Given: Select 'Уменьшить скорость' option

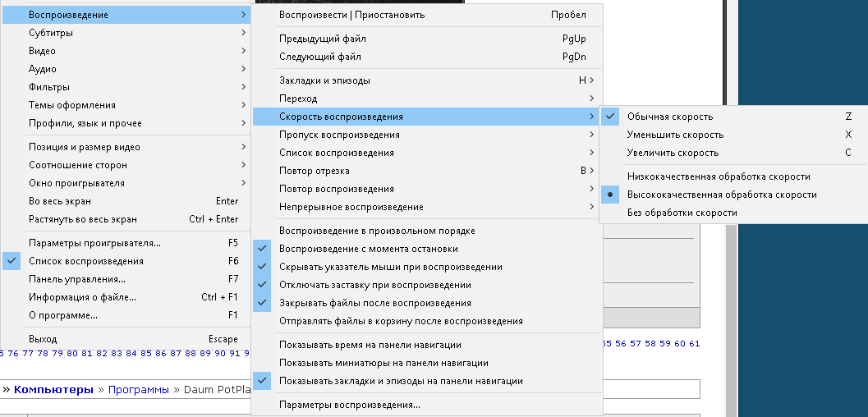Looking at the screenshot, I should click(733, 135).
